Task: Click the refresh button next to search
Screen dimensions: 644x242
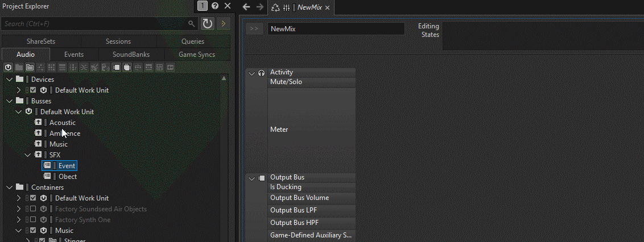Action: pyautogui.click(x=208, y=24)
